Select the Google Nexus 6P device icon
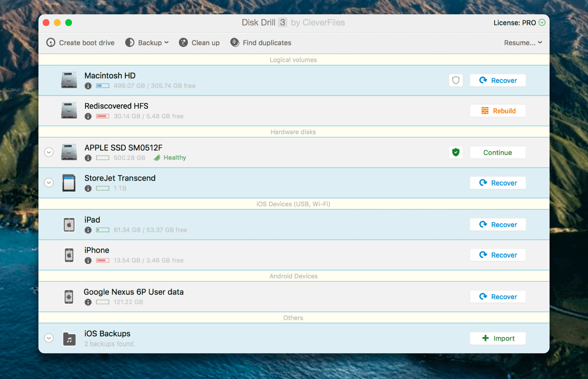588x379 pixels. click(69, 297)
